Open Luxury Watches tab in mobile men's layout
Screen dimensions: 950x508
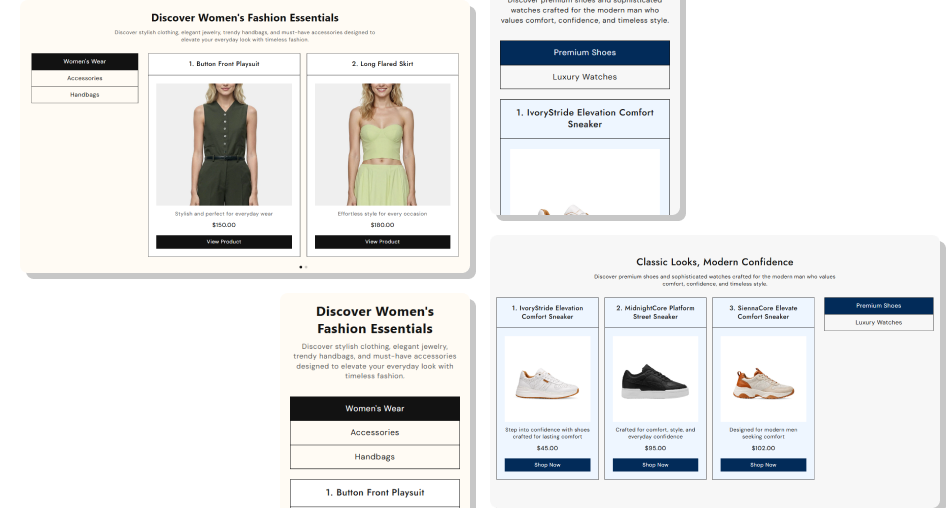[x=585, y=77]
